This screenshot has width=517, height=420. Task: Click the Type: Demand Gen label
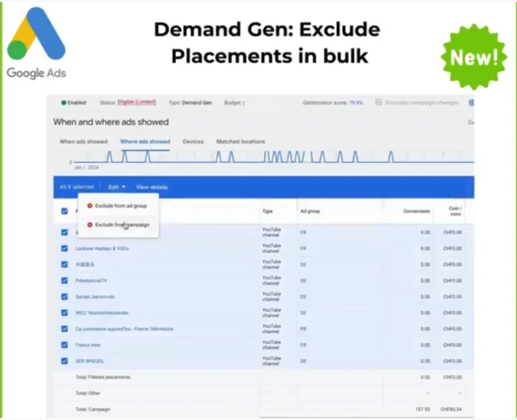[190, 103]
